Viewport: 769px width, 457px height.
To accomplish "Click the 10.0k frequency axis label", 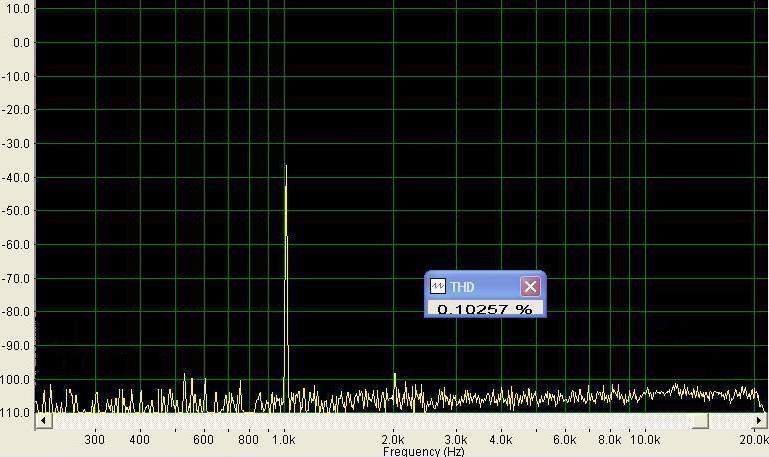I will [645, 440].
